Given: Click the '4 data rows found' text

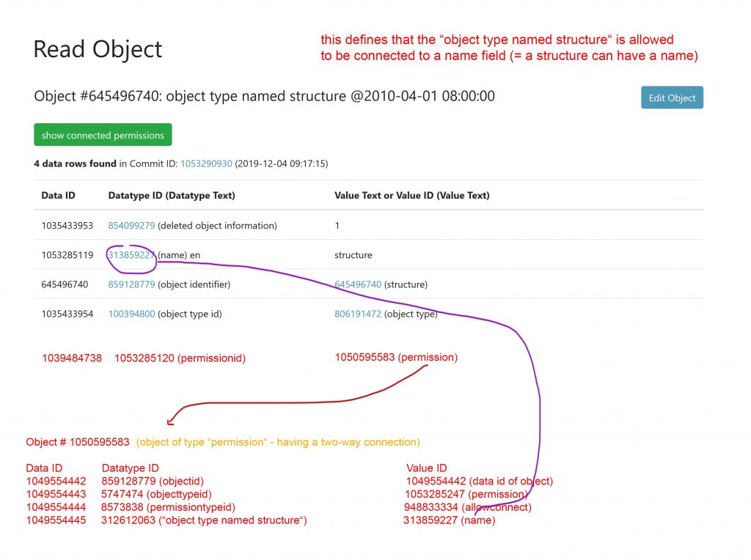Looking at the screenshot, I should 70,163.
